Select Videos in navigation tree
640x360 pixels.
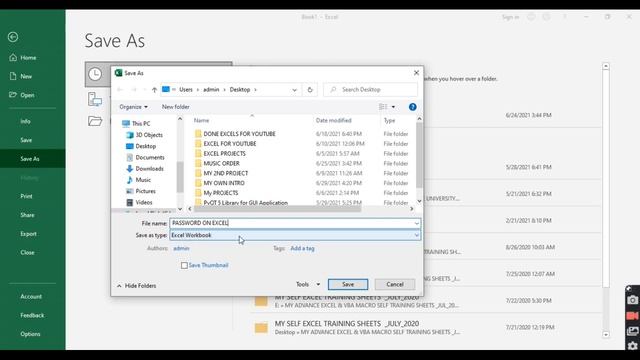click(140, 202)
